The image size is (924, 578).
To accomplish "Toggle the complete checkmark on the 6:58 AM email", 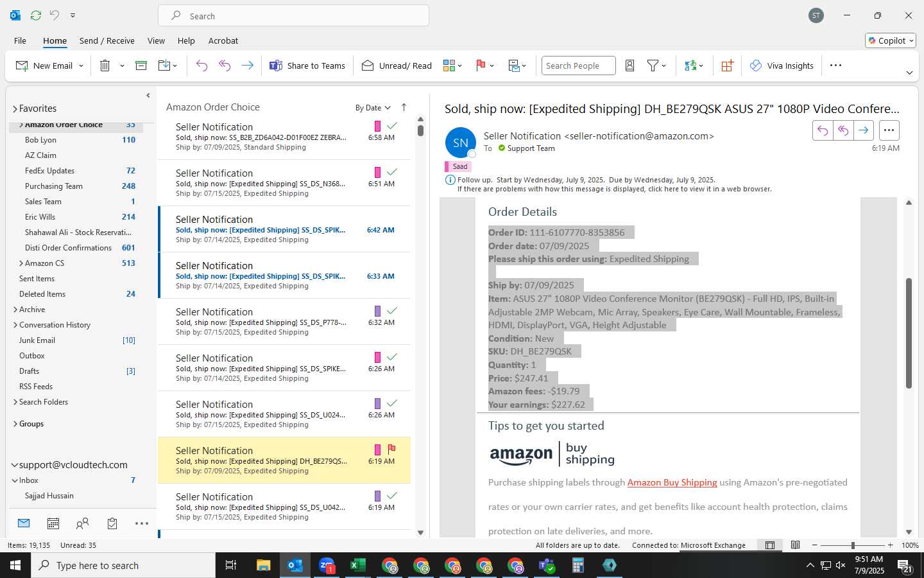I will (x=391, y=125).
